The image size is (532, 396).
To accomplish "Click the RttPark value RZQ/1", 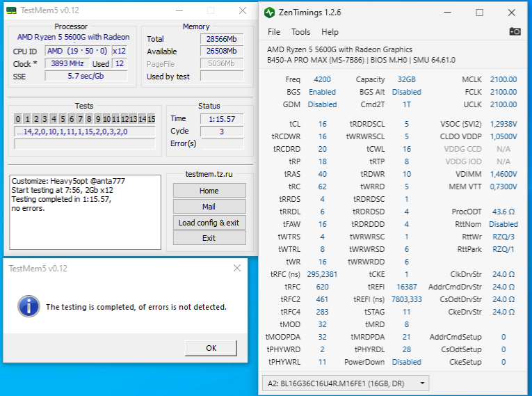I will click(503, 249).
